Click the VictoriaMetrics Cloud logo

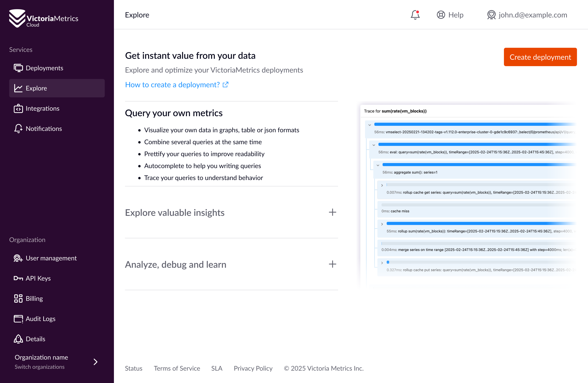(43, 19)
